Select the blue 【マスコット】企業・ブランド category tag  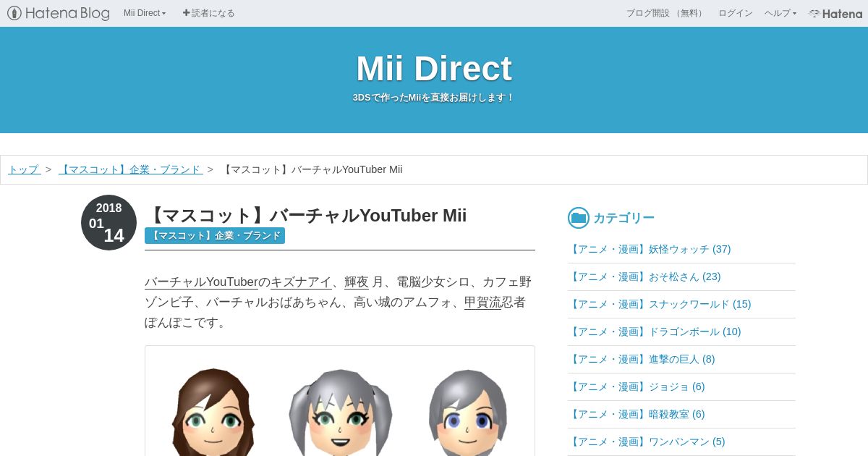point(215,235)
